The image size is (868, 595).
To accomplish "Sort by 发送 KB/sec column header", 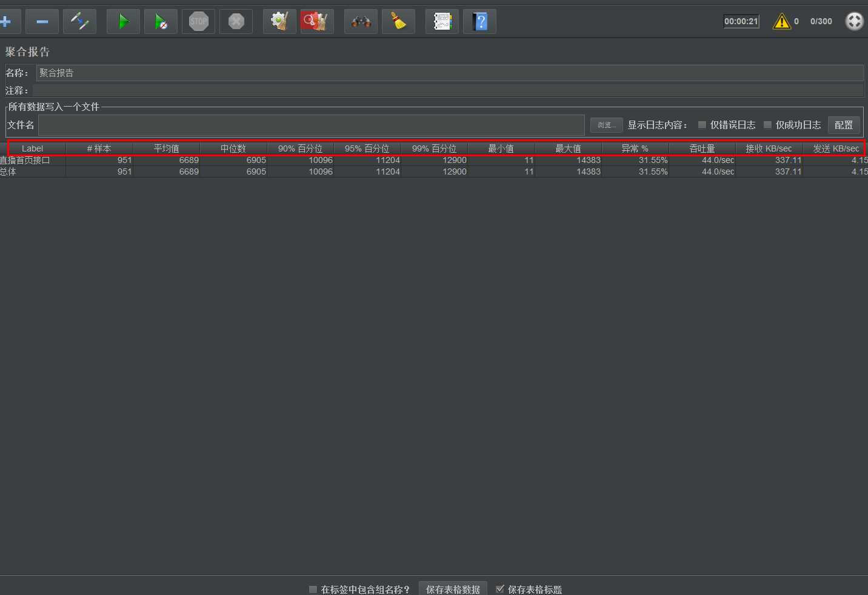I will click(836, 148).
